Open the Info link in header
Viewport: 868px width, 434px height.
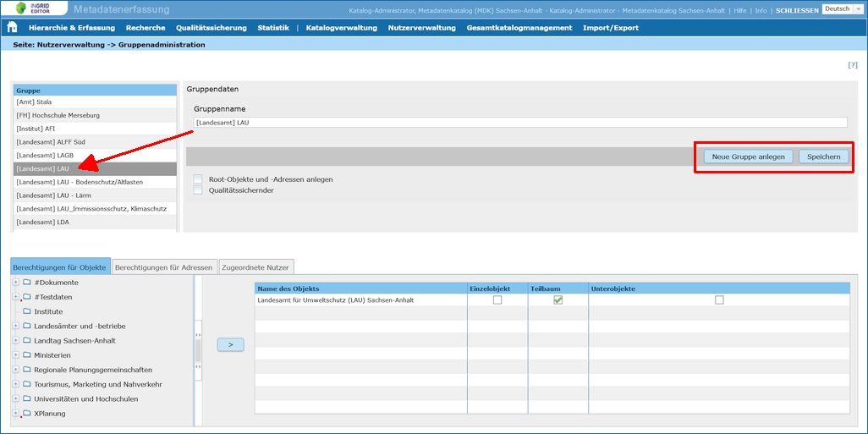pos(761,10)
